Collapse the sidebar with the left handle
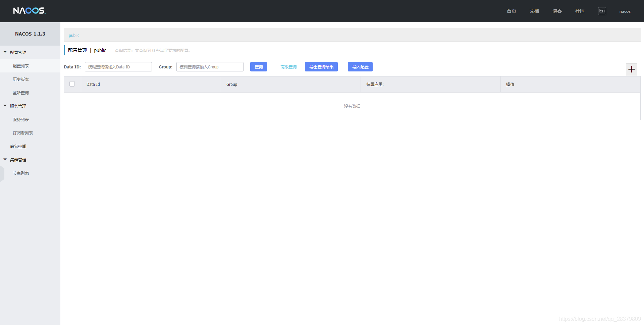Screen dimensions: 644x325 tap(2, 173)
